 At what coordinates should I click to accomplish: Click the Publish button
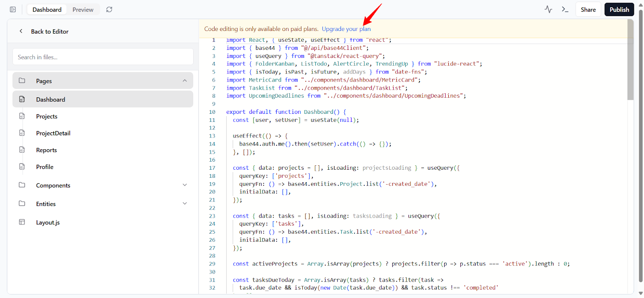619,9
